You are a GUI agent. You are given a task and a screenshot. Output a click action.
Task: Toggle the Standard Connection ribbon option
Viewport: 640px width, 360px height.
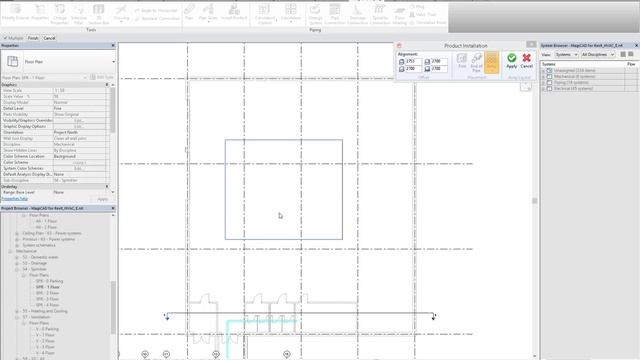(x=157, y=19)
